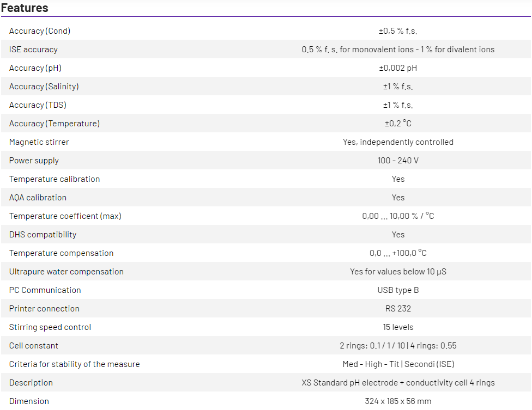Click the ISE accuracy row label
This screenshot has height=410, width=532.
click(33, 50)
